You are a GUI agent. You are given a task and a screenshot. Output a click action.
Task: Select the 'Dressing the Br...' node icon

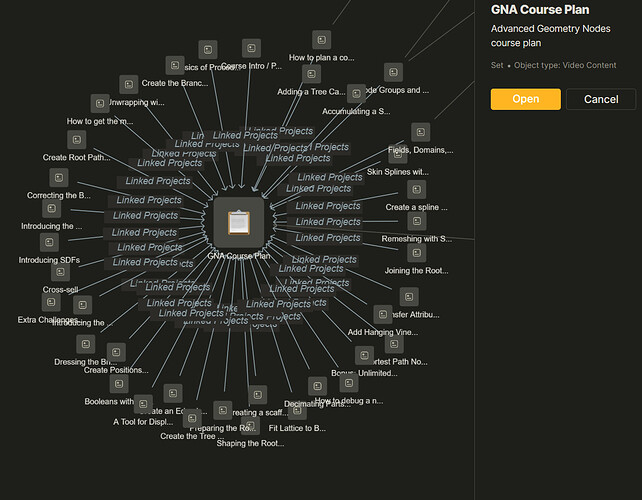tap(86, 344)
